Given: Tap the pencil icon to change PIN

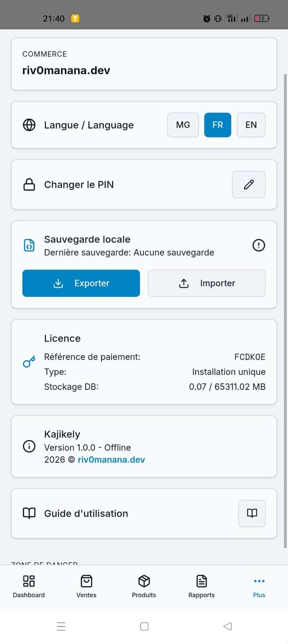Looking at the screenshot, I should tap(248, 185).
